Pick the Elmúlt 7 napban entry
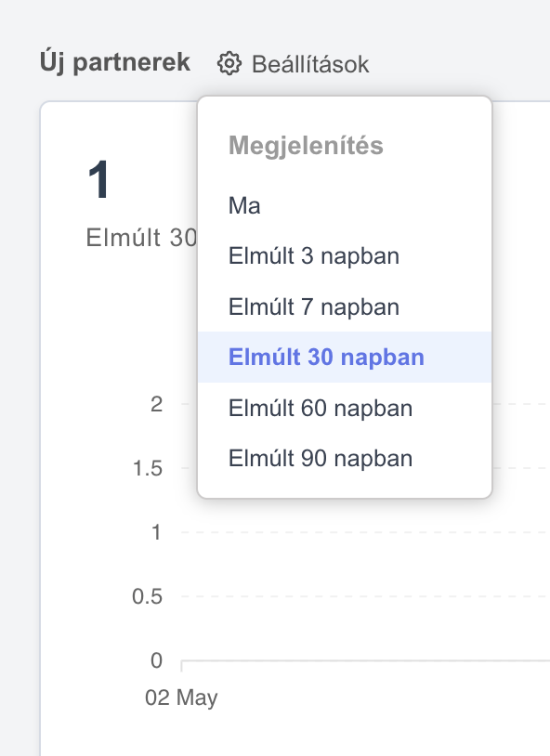This screenshot has width=550, height=756. (345, 306)
